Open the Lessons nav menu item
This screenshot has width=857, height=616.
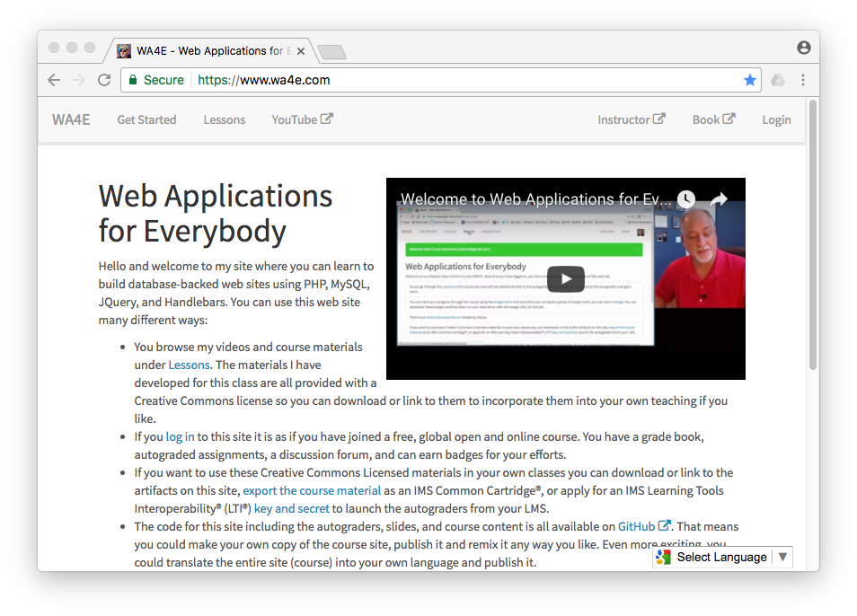tap(224, 120)
